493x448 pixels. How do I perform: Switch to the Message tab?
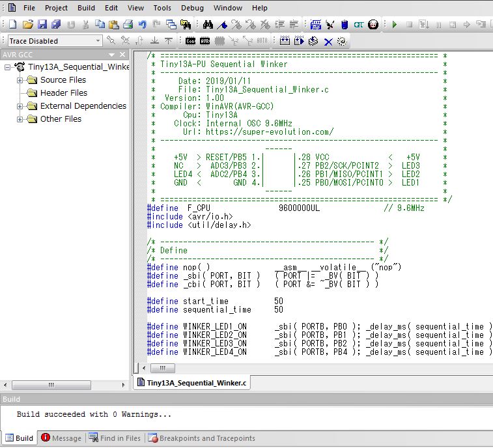click(x=61, y=438)
